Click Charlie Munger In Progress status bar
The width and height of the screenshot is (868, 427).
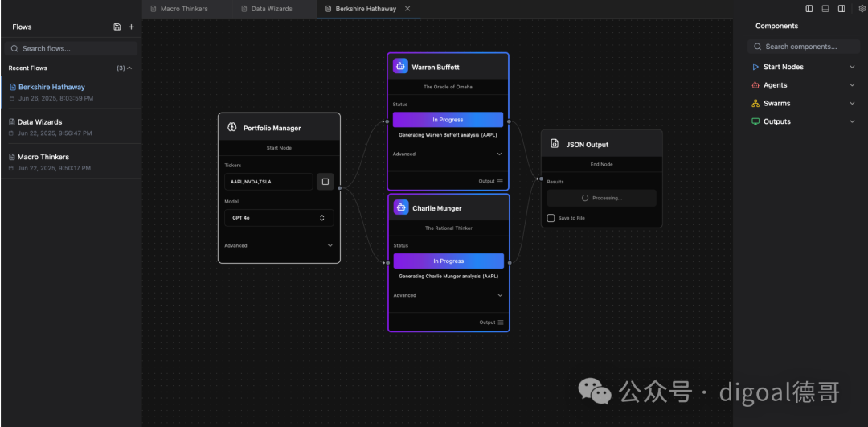pos(448,261)
